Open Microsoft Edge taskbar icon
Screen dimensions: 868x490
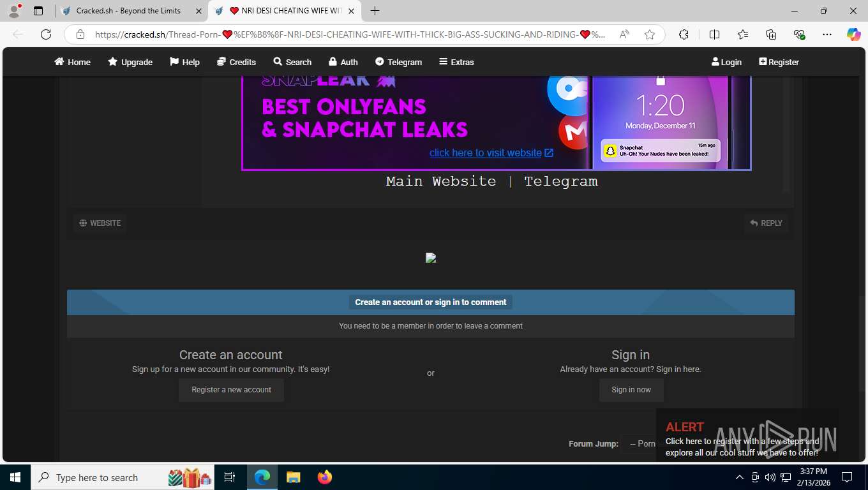(x=262, y=477)
